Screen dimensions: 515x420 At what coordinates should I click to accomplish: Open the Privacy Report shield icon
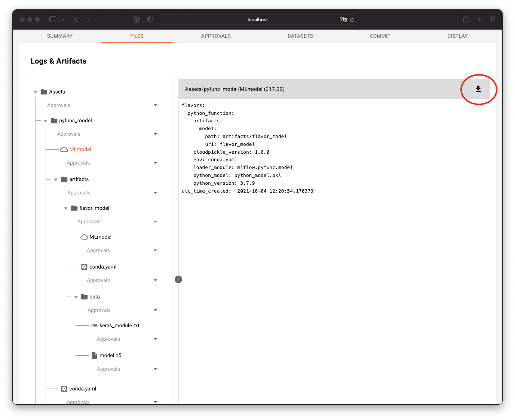150,19
